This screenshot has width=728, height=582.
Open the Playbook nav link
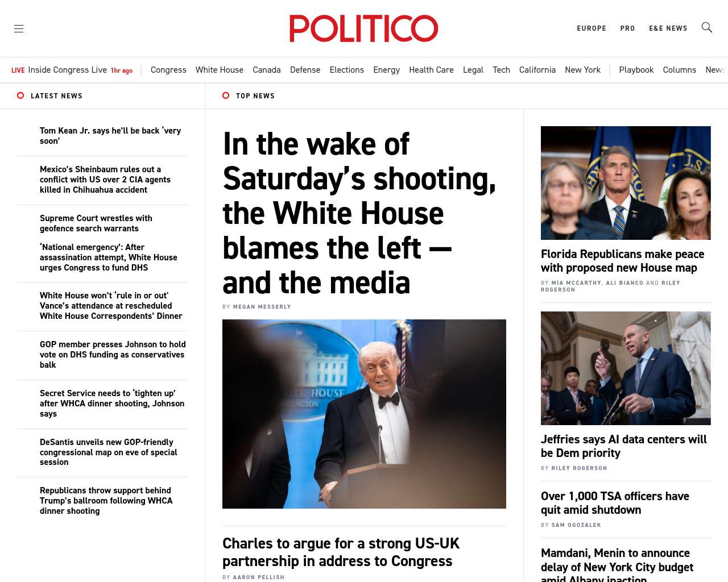pyautogui.click(x=636, y=70)
